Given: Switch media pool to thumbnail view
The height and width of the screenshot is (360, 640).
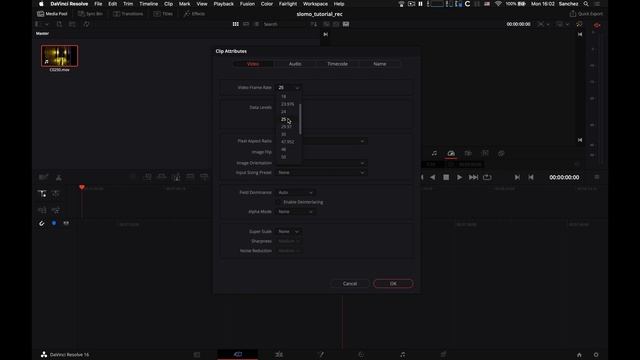Looking at the screenshot, I should point(236,24).
